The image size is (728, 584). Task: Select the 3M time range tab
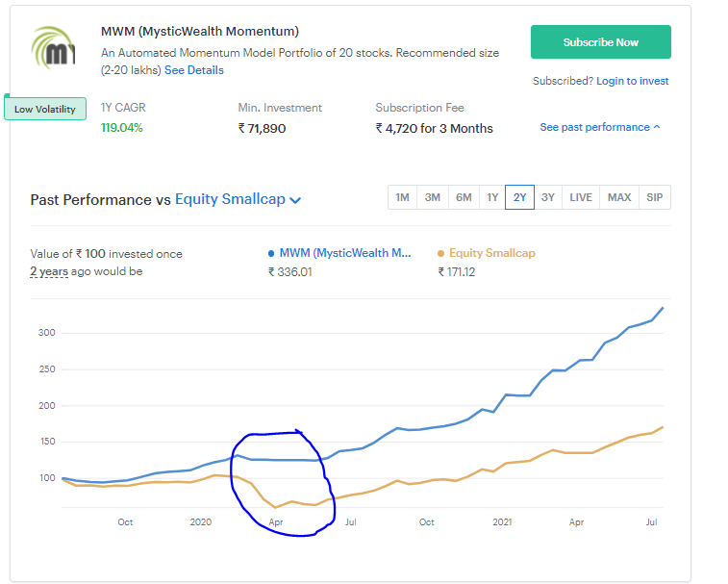point(432,197)
